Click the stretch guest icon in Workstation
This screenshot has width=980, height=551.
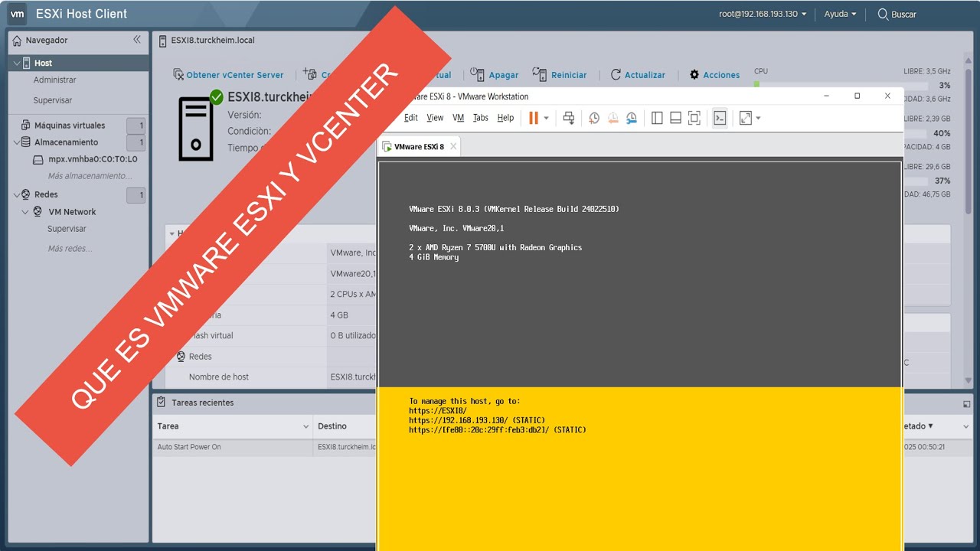pyautogui.click(x=746, y=118)
